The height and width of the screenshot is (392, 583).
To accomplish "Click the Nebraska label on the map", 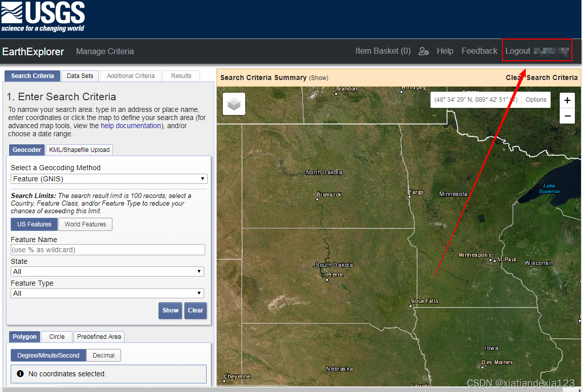I will (339, 369).
